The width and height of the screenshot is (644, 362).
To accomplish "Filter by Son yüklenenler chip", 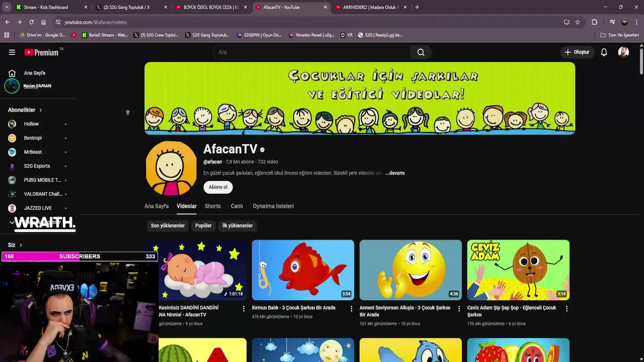I will click(x=168, y=226).
